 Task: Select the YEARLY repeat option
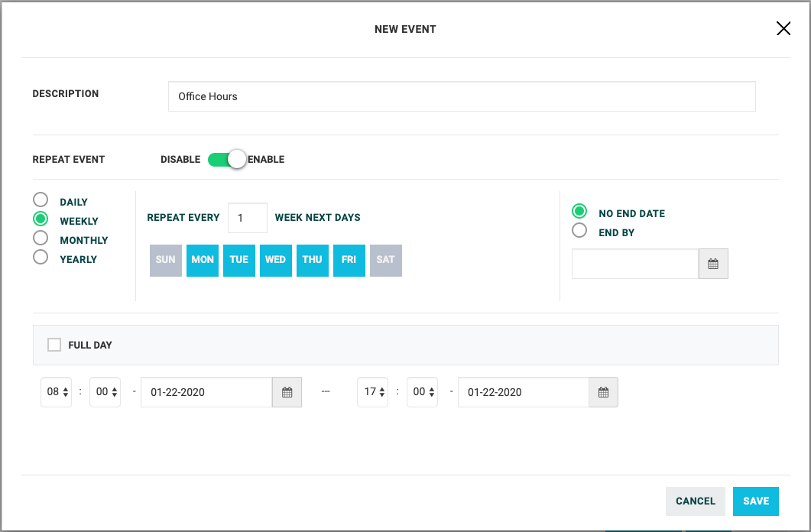tap(41, 257)
